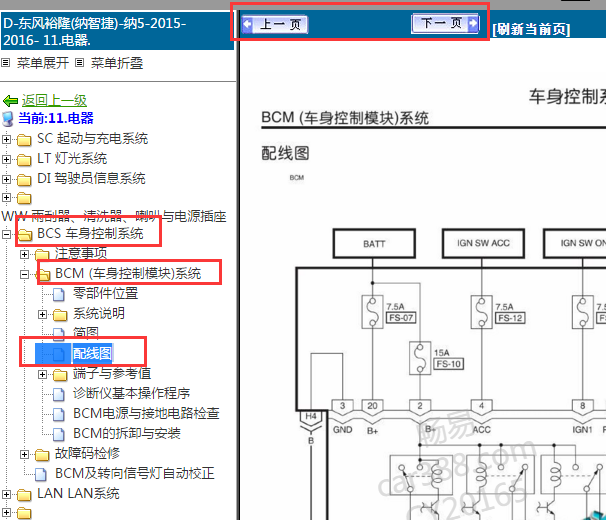Expand the WW 雨刮器 node
This screenshot has height=520, width=606.
pyautogui.click(x=6, y=198)
